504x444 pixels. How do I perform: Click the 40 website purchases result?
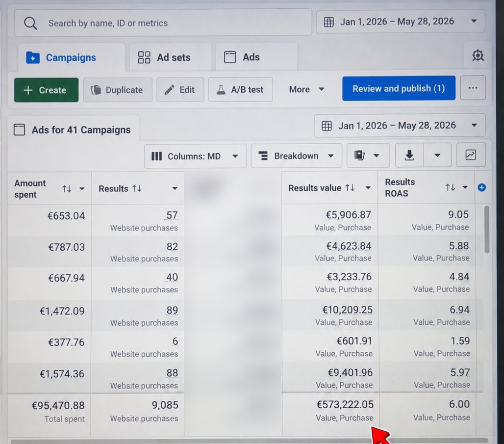click(x=172, y=277)
